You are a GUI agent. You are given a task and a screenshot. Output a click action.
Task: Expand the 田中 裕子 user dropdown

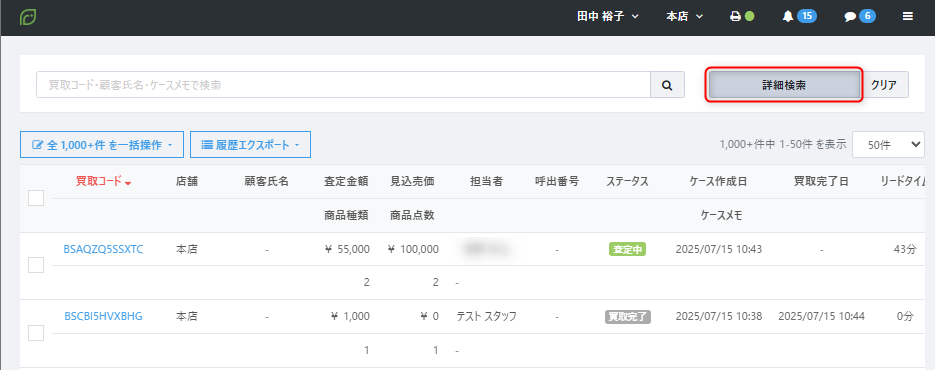point(608,17)
